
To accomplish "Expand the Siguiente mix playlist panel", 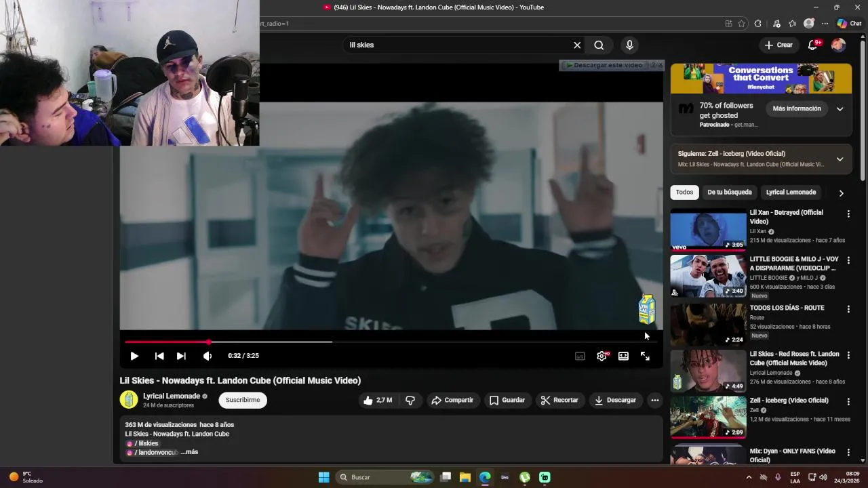I will (840, 159).
